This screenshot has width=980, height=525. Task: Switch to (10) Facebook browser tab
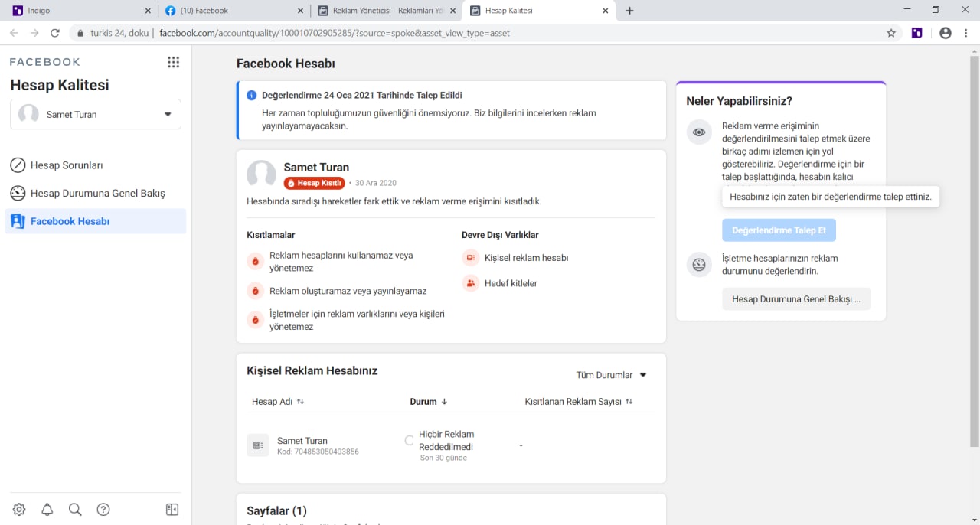[x=234, y=11]
